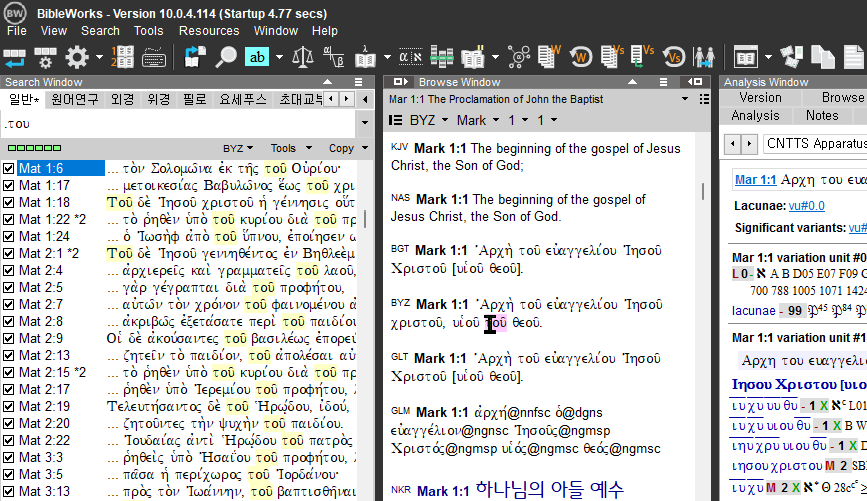Click the magnifying glass search icon
The image size is (867, 501).
click(226, 57)
